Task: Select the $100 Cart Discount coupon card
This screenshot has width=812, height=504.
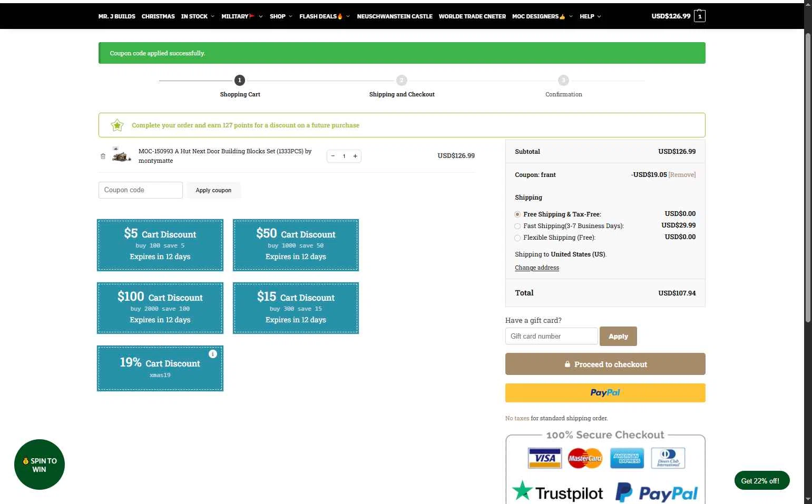Action: click(160, 308)
